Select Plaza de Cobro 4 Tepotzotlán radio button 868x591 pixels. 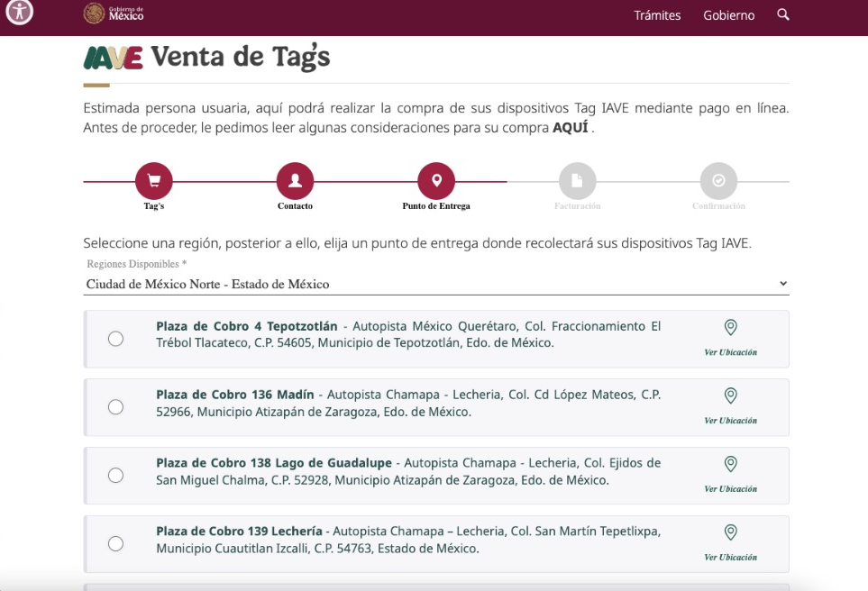click(x=115, y=339)
